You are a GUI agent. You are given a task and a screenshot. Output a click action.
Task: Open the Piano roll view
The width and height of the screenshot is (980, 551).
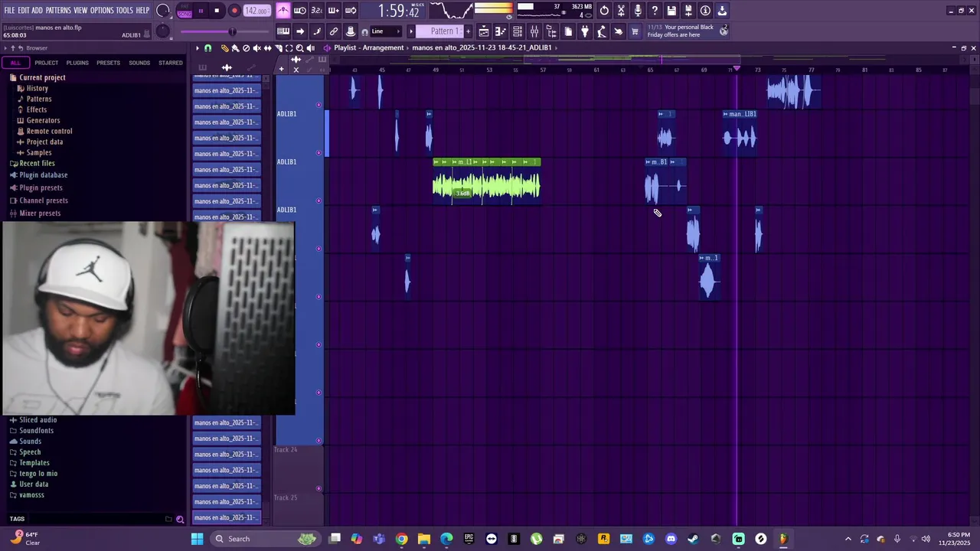point(500,31)
